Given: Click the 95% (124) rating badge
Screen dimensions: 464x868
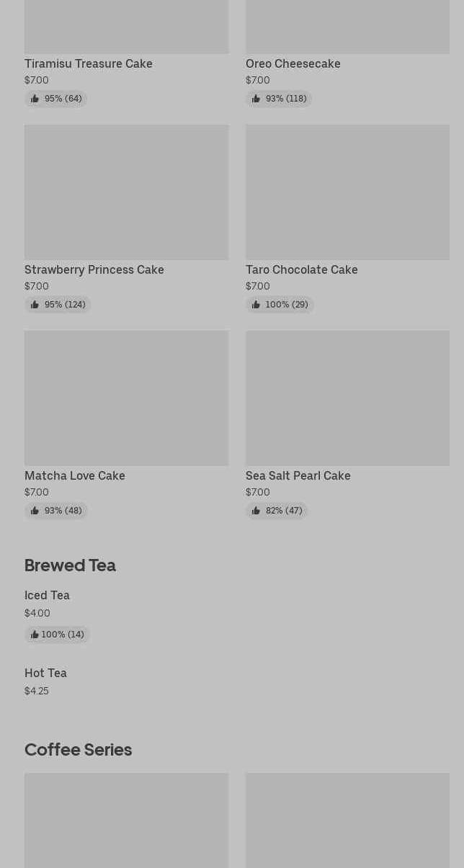Looking at the screenshot, I should click(x=58, y=305).
